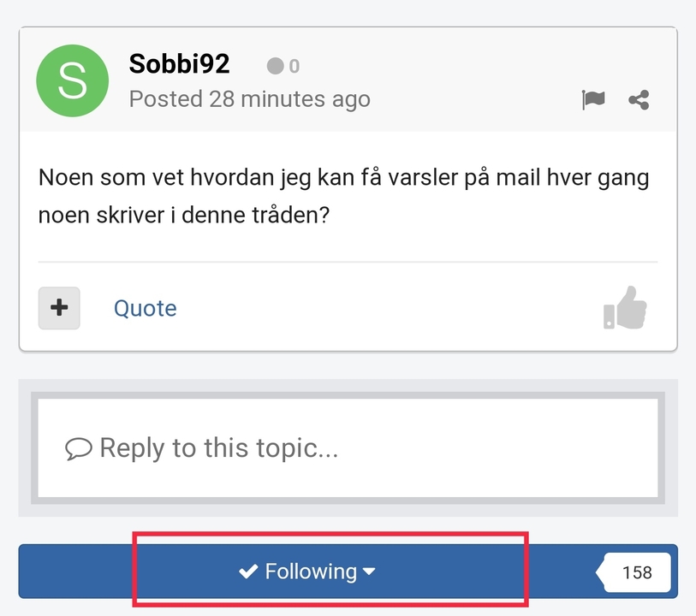Quote Sobbi92's post
Viewport: 696px width, 616px height.
(x=146, y=308)
